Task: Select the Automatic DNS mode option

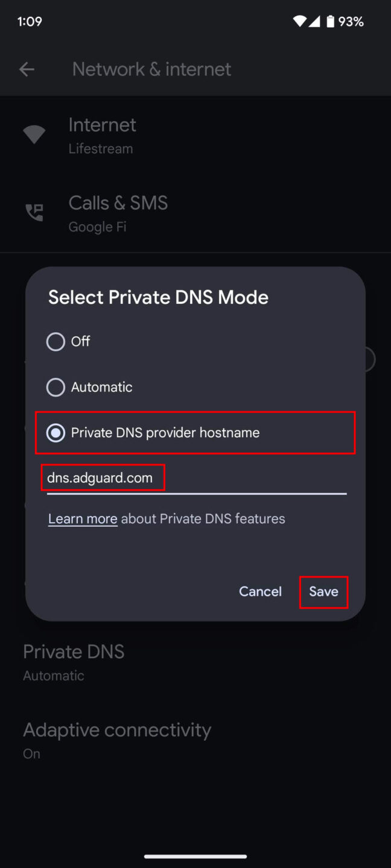Action: click(x=56, y=387)
